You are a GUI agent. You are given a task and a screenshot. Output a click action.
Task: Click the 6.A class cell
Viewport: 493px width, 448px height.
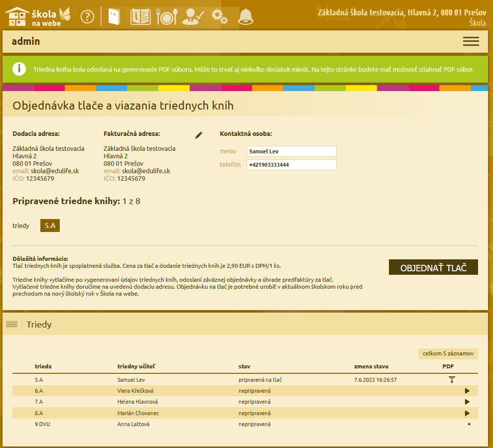39,391
